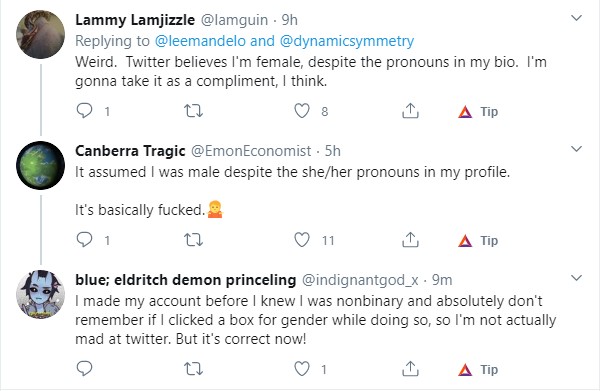This screenshot has height=391, width=610.
Task: Like Canberra Tragic's tweet
Action: pos(301,240)
